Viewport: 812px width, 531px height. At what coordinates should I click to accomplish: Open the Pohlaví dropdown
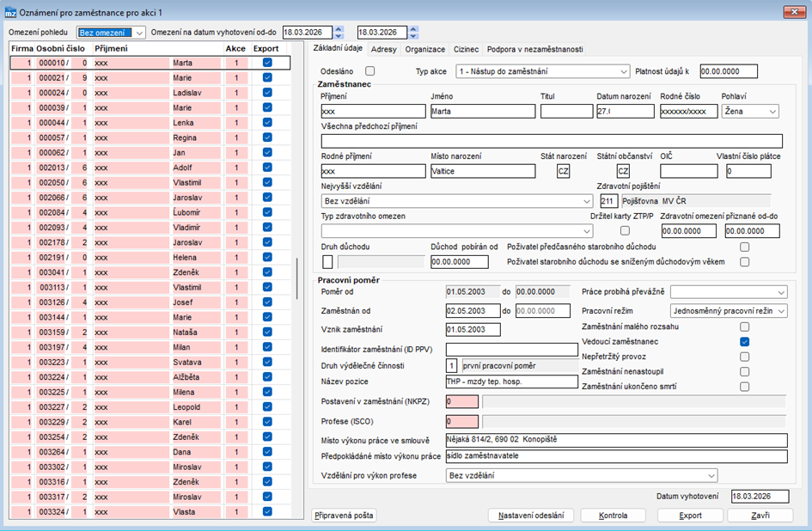point(750,112)
